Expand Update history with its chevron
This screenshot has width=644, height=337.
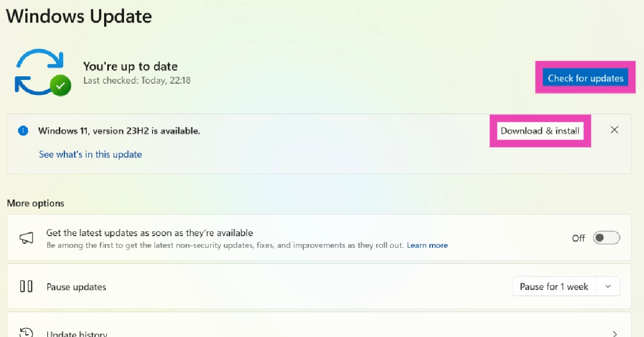click(x=614, y=333)
